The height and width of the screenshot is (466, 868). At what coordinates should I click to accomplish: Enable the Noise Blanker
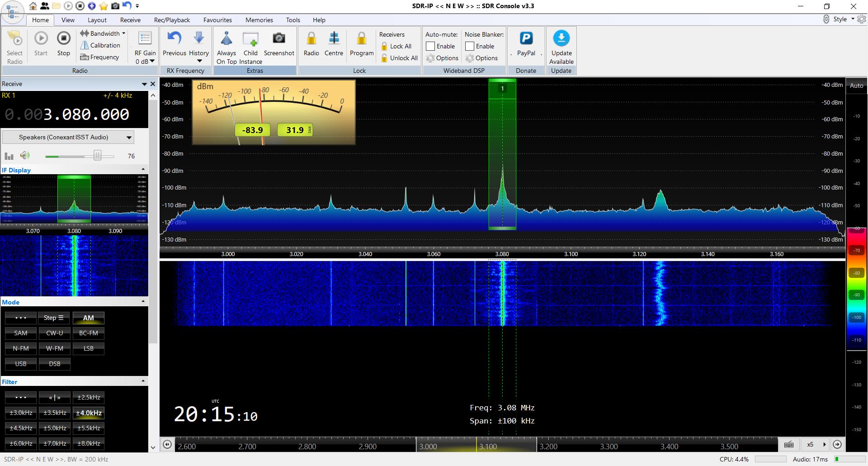470,46
